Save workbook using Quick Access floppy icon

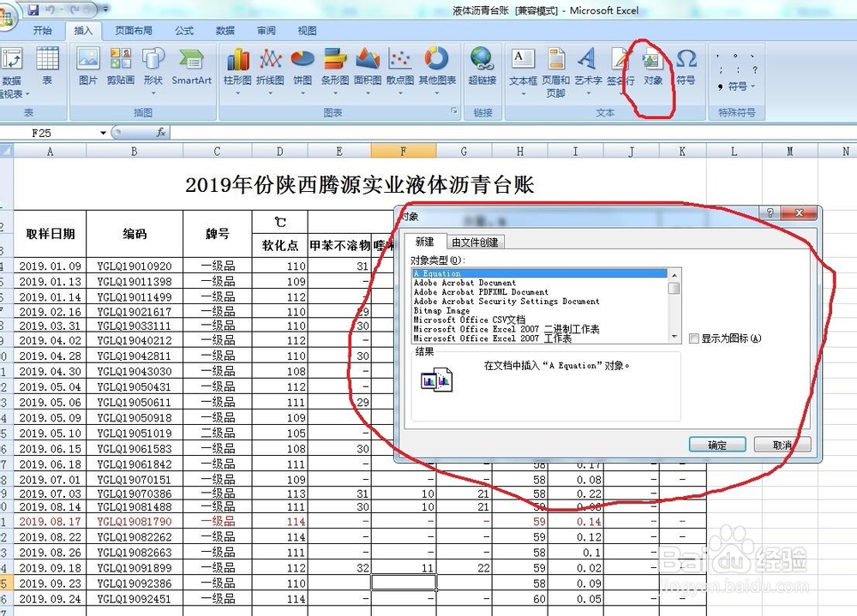coord(33,9)
